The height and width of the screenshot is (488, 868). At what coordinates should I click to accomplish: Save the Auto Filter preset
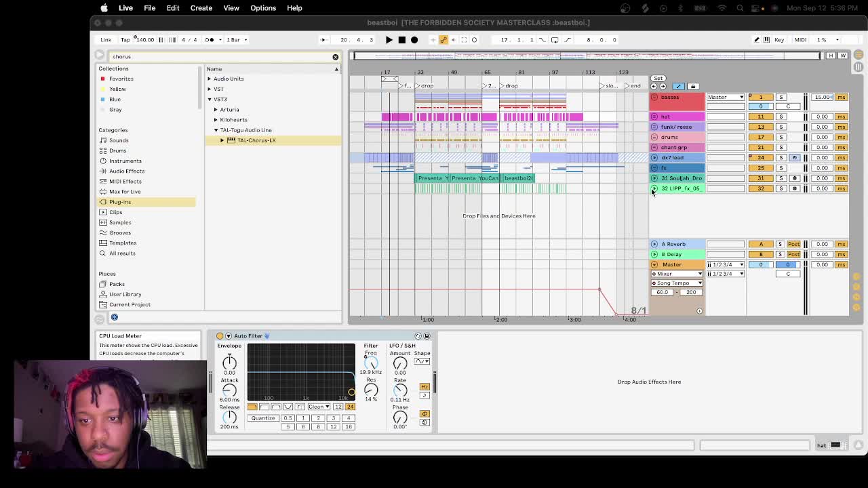427,336
